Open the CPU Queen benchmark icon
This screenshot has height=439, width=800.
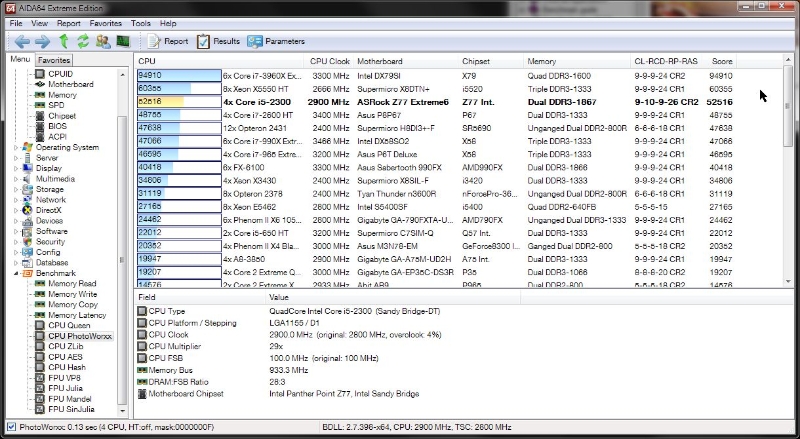click(40, 325)
